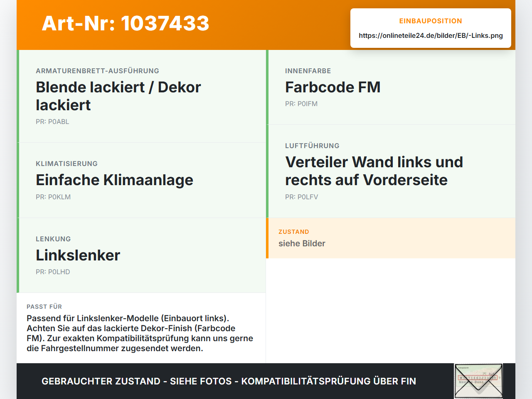This screenshot has width=532, height=399.
Task: Open the Einbauposition image URL link
Action: click(x=431, y=35)
